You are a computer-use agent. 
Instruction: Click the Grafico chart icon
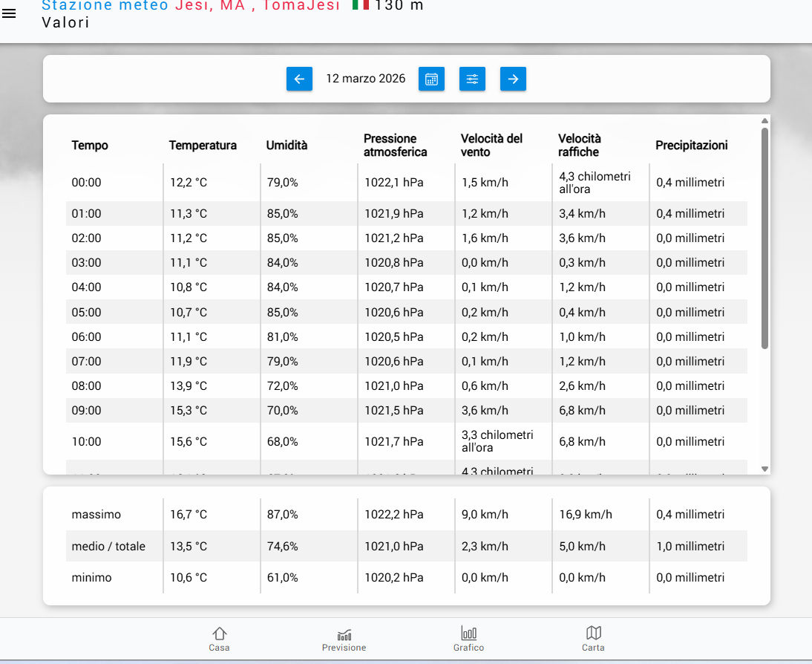click(x=468, y=633)
